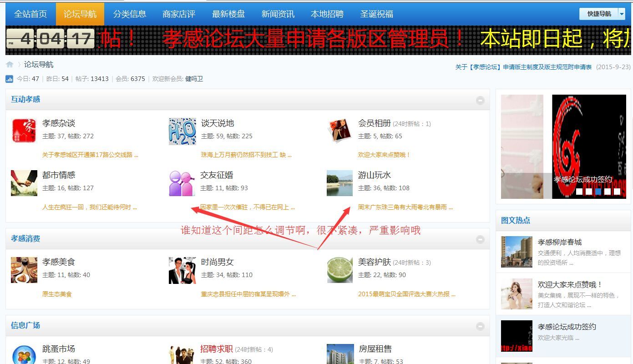Screen dimensions: 633x364
Task: Open the 孝感杂谈 forum title link
Action: pos(59,123)
